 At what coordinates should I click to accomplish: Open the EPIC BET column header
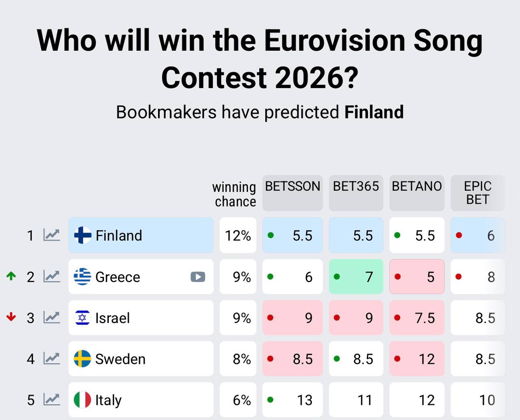pyautogui.click(x=478, y=193)
